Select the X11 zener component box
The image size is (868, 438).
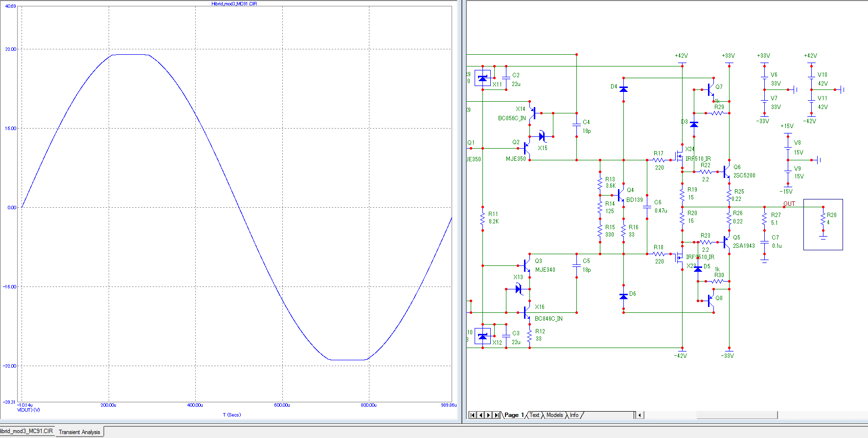tap(482, 78)
